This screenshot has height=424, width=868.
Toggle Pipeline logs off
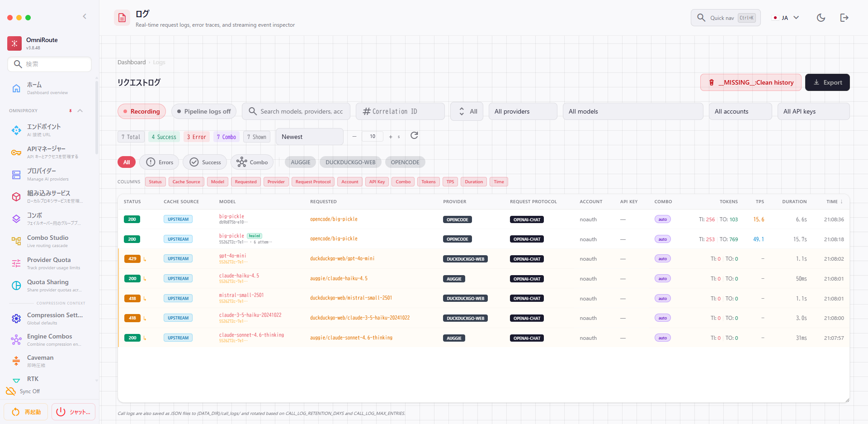204,111
